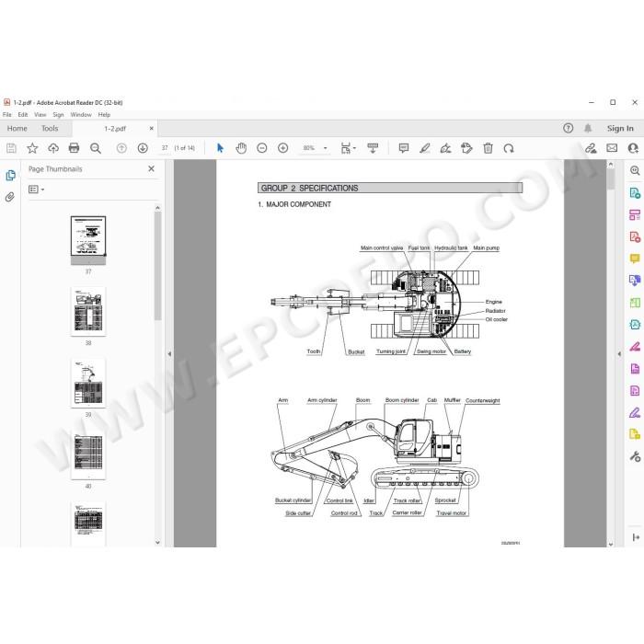The image size is (644, 644).
Task: Open Organize Pages tool in right pane
Action: (635, 214)
